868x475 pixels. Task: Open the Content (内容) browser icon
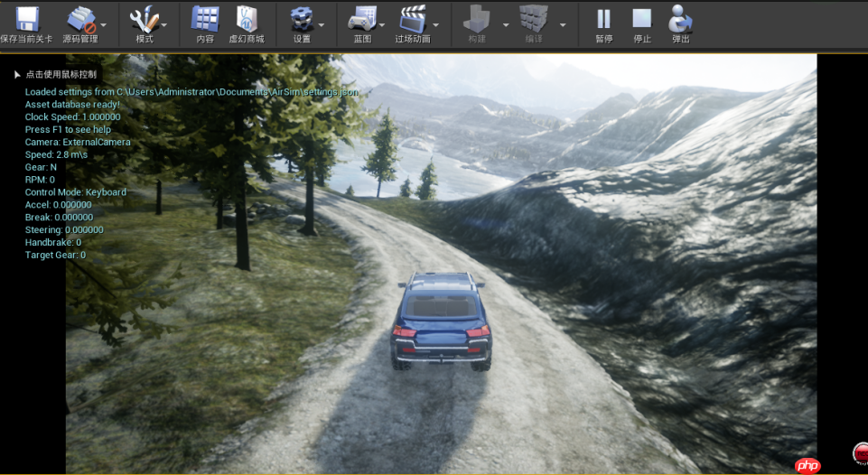coord(205,20)
